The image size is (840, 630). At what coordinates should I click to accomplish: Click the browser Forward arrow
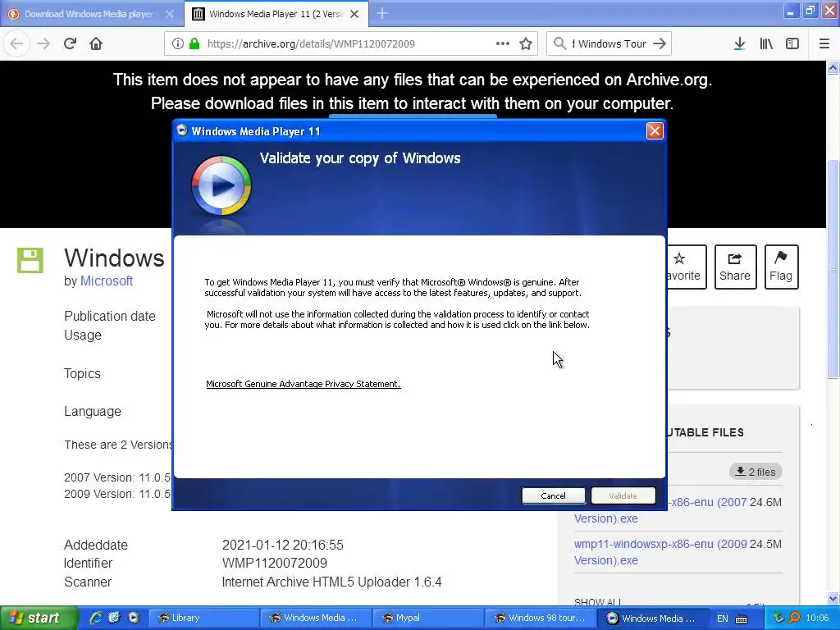pyautogui.click(x=43, y=43)
